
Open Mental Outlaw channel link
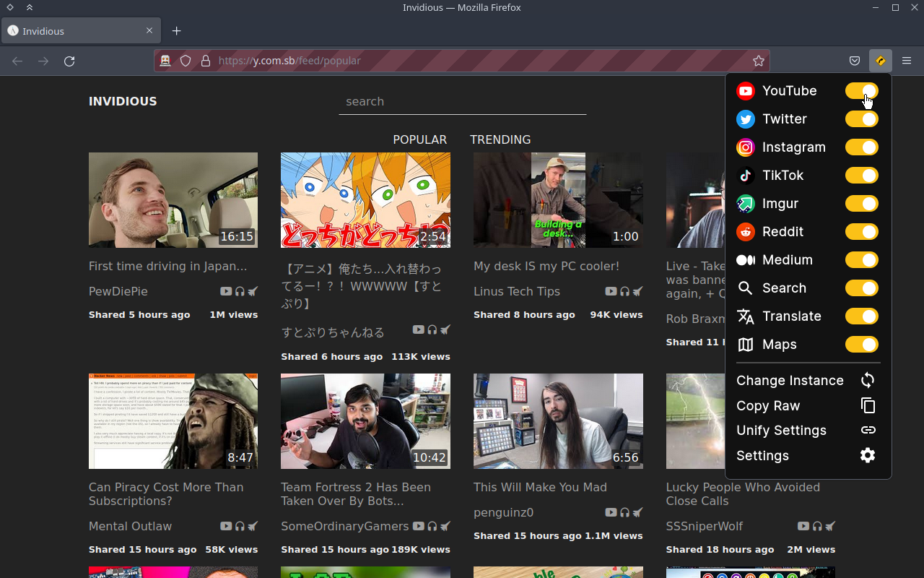tap(131, 526)
